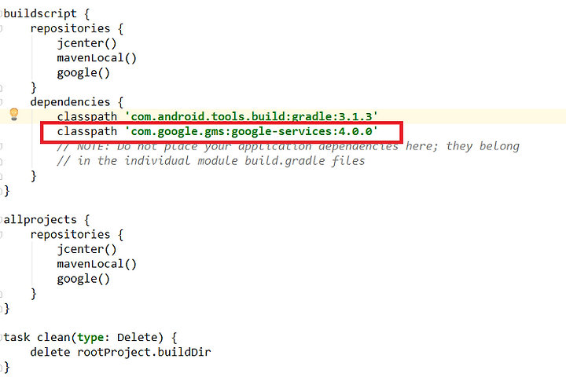Screen dimensions: 566x392
Task: Click 'jcenter()' inside the buildscript block
Action: click(86, 43)
